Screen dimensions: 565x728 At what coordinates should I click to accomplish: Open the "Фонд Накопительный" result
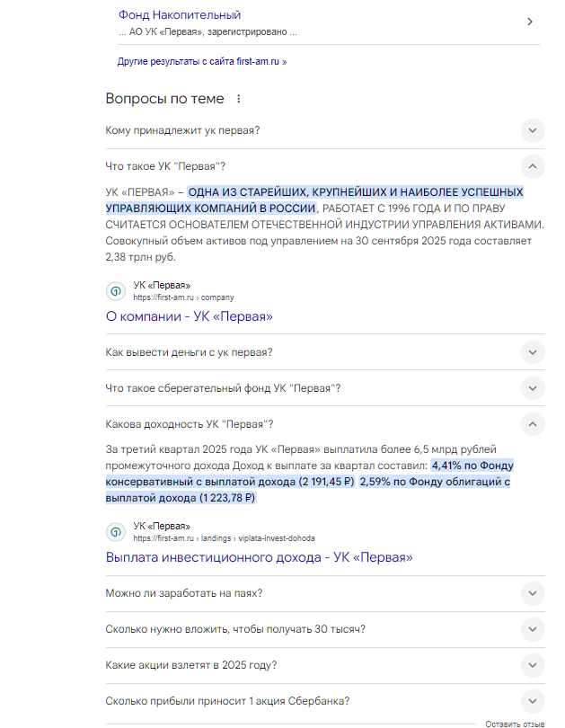(180, 15)
